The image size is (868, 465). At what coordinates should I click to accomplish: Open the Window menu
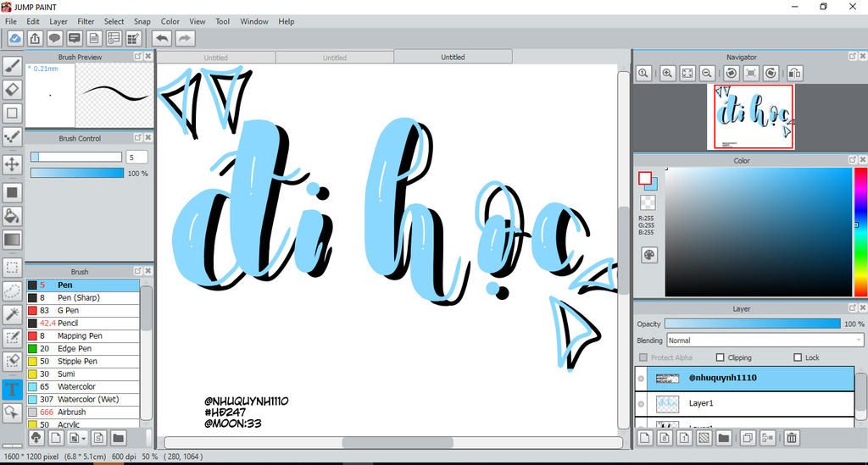coord(254,21)
